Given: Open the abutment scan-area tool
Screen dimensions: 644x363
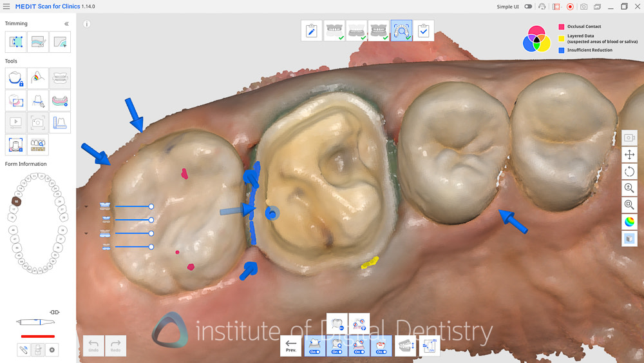Looking at the screenshot, I should [x=15, y=144].
